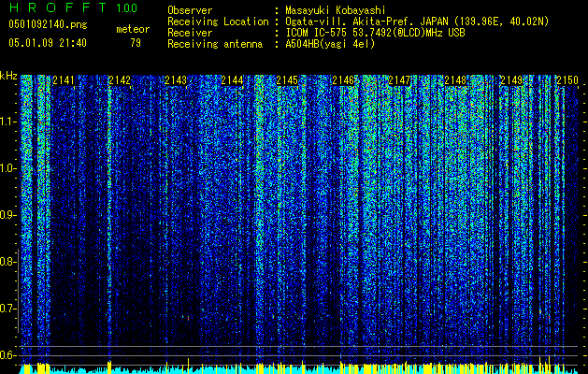This screenshot has width=588, height=374.
Task: Click the 2145 time marker
Action: pyautogui.click(x=287, y=80)
